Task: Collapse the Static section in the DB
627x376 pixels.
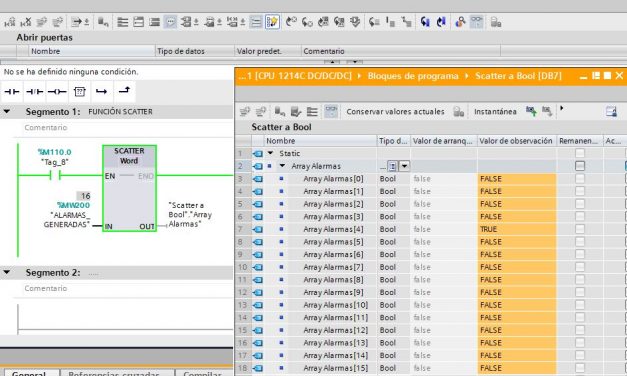Action: point(270,153)
